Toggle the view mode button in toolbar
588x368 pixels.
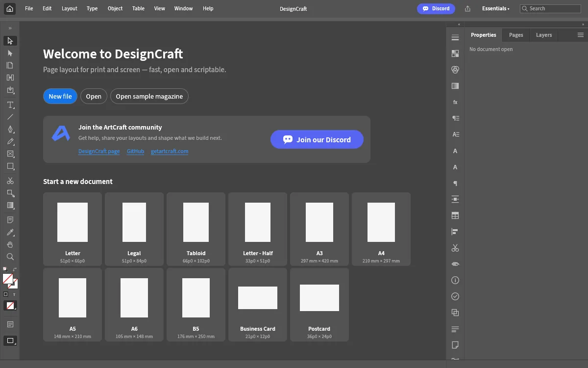click(x=10, y=324)
